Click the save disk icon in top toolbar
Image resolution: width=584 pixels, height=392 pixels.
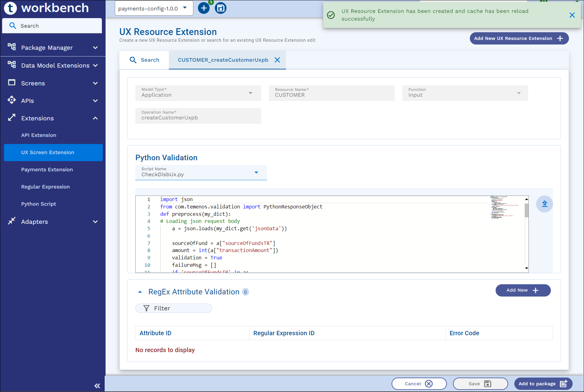(x=220, y=8)
